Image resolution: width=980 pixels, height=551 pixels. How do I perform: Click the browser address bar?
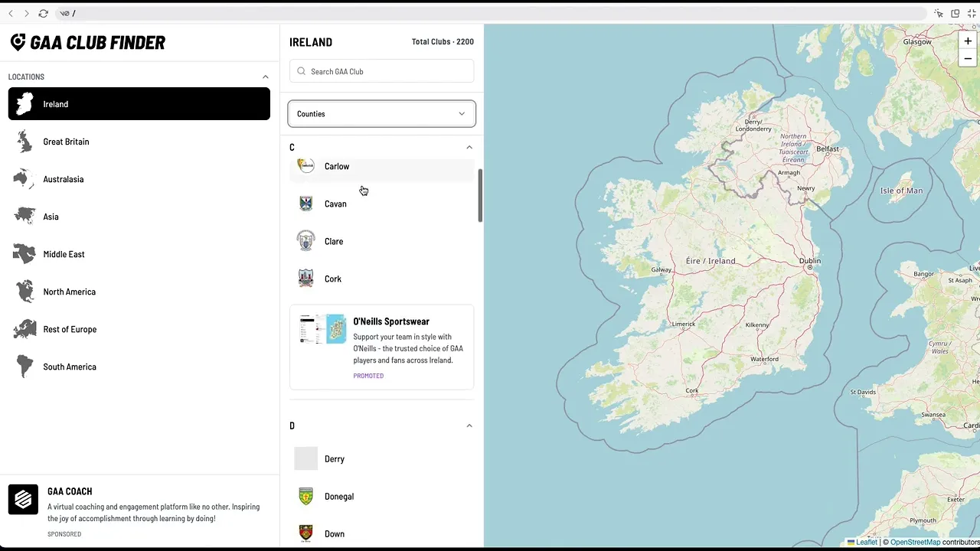490,13
